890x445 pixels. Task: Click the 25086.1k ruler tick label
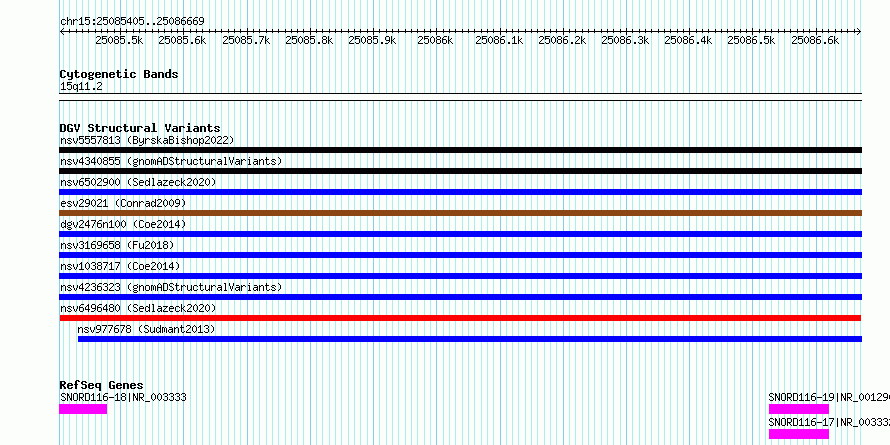click(499, 40)
